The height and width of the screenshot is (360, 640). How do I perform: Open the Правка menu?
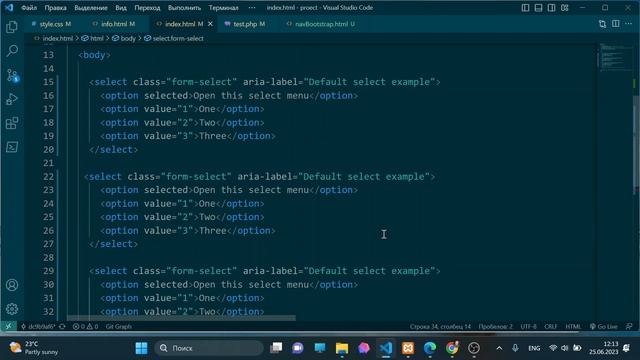click(x=56, y=7)
